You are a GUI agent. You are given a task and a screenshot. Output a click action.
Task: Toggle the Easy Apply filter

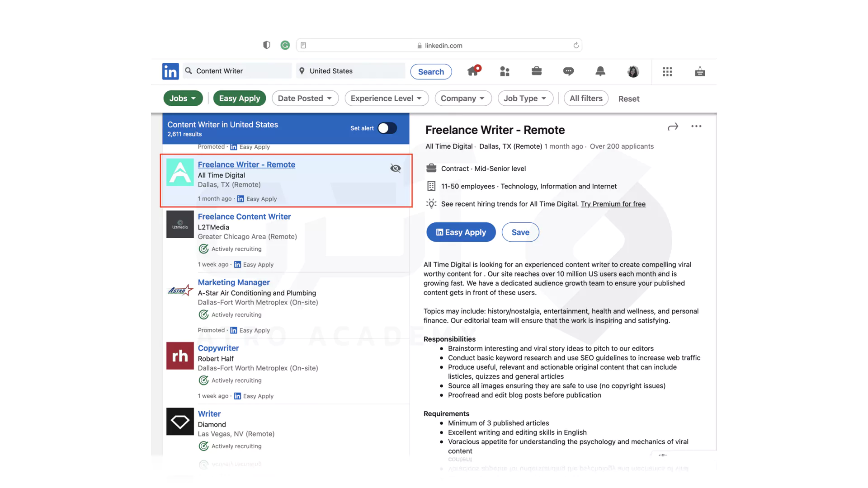(x=240, y=99)
